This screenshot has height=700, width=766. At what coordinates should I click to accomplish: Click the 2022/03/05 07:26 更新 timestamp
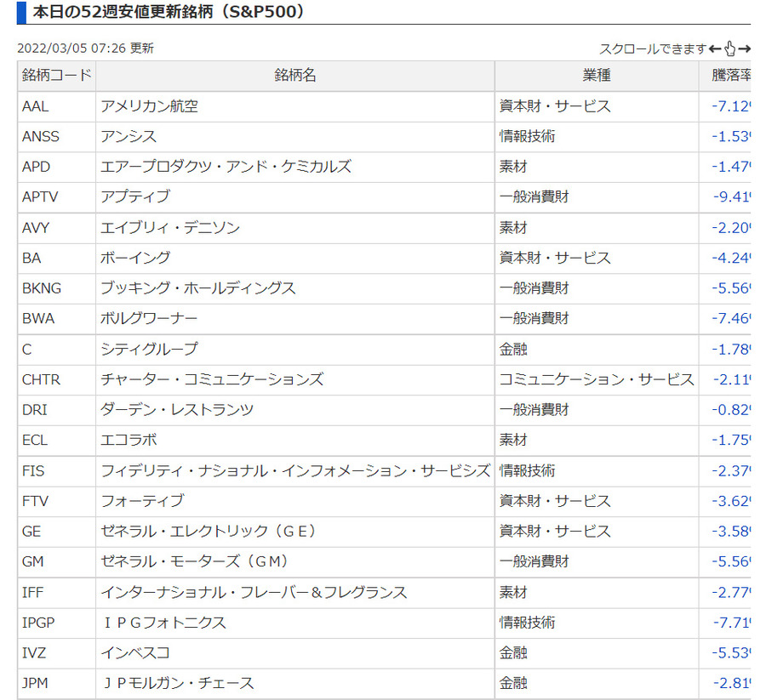click(85, 48)
